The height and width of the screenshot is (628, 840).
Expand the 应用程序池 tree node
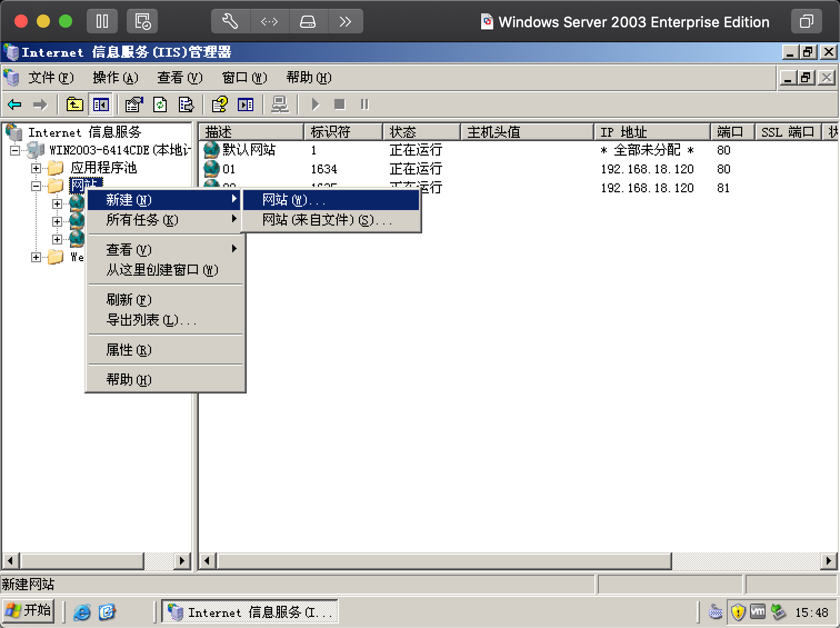[36, 168]
